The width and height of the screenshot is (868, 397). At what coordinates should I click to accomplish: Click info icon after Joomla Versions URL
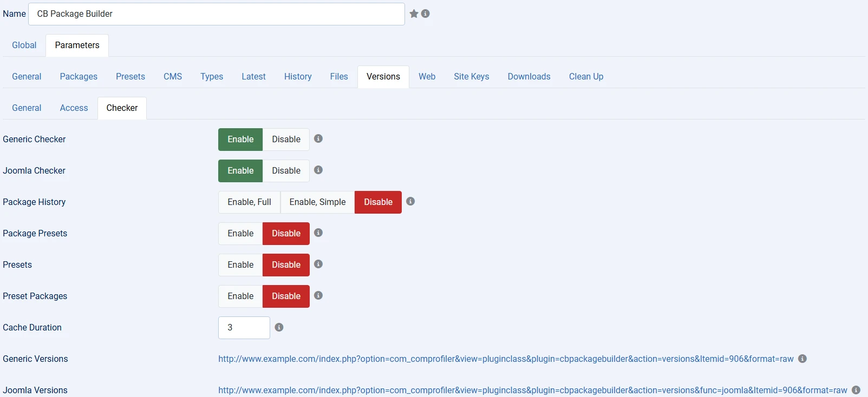coord(856,390)
